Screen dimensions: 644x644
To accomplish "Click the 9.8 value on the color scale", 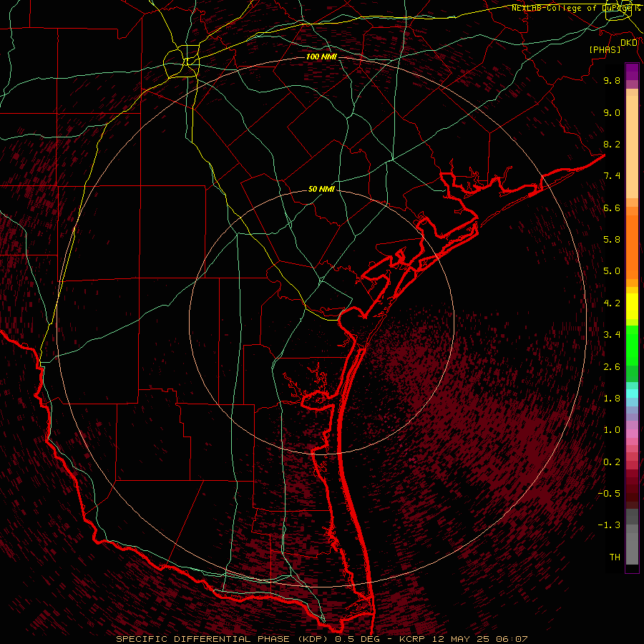I will (x=612, y=80).
